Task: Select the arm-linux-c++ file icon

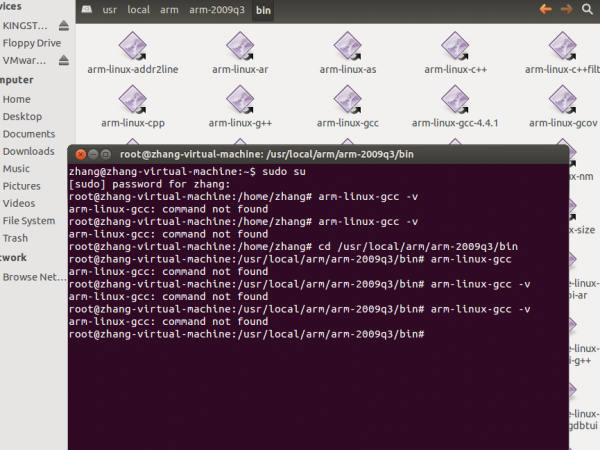Action: [454, 46]
